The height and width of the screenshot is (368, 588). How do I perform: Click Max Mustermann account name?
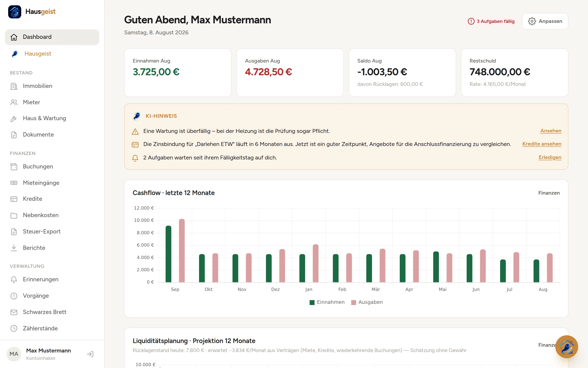(49, 351)
